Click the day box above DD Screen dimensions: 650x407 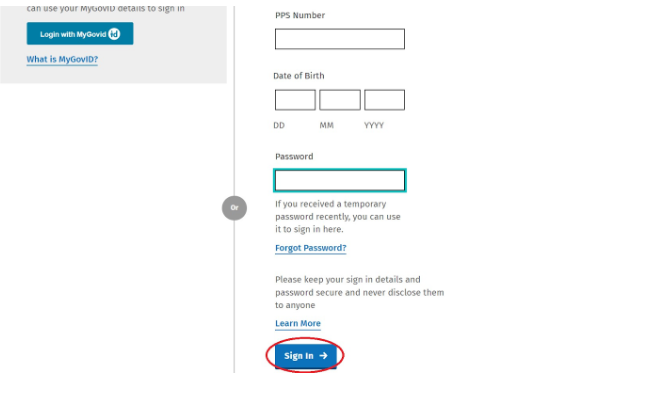pyautogui.click(x=295, y=100)
